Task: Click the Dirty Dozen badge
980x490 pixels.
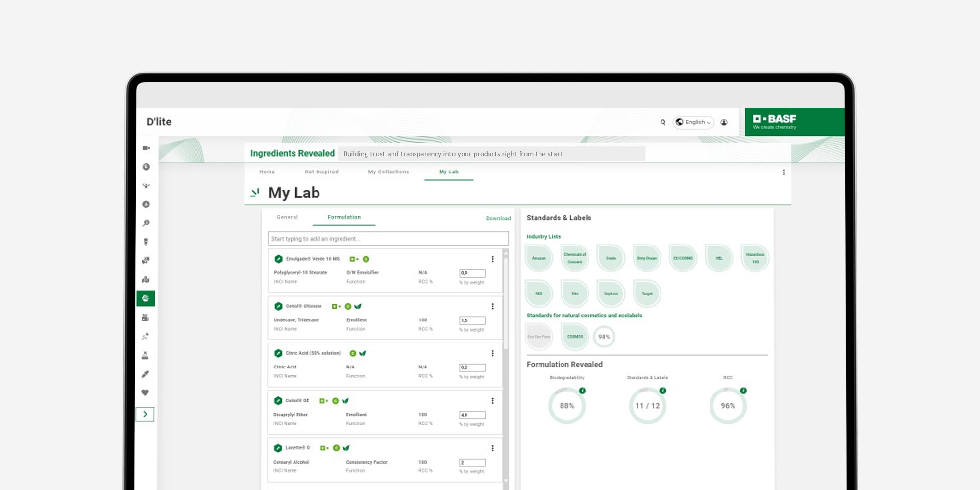Action: click(647, 258)
